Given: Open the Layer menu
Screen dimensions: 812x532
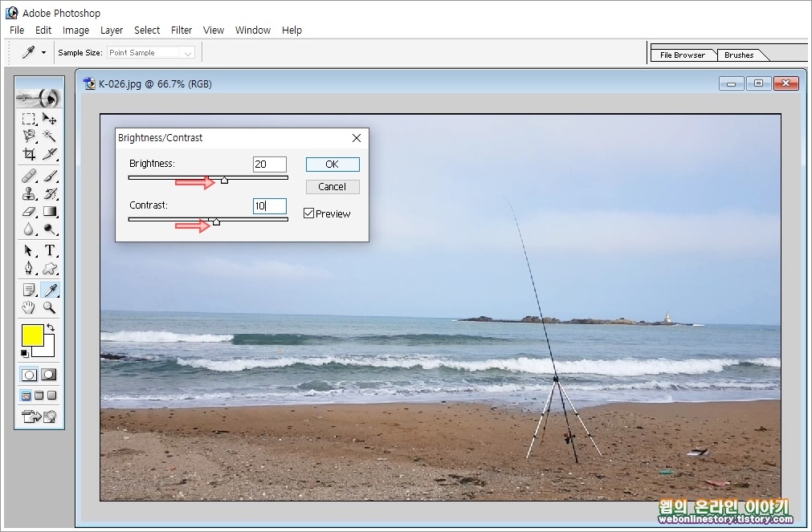Looking at the screenshot, I should (112, 30).
